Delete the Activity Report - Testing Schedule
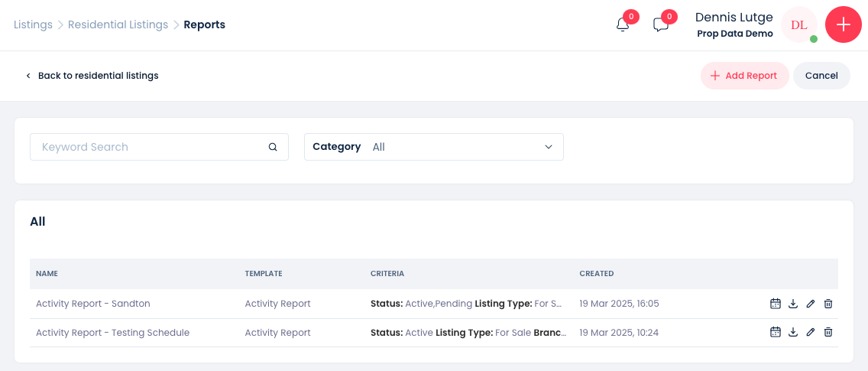 point(828,332)
